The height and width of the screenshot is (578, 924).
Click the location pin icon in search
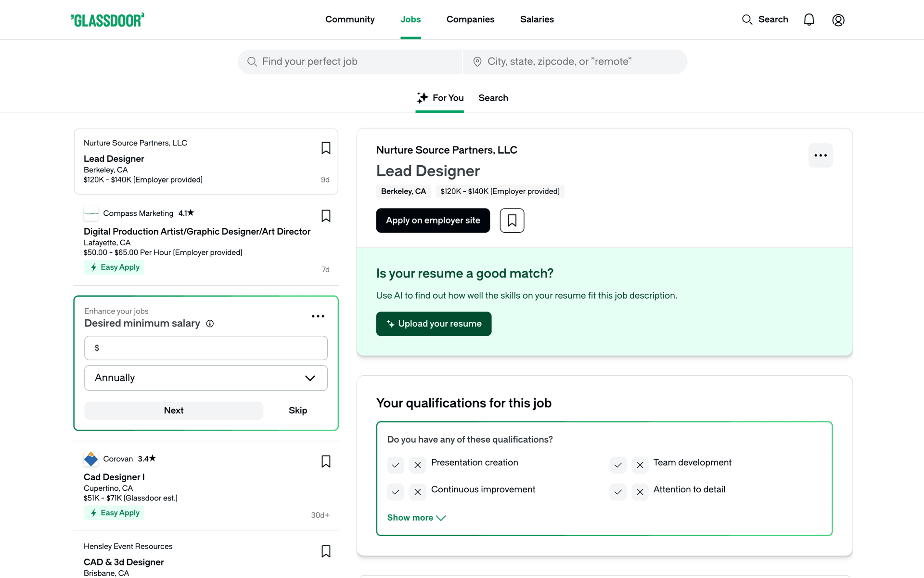point(477,62)
